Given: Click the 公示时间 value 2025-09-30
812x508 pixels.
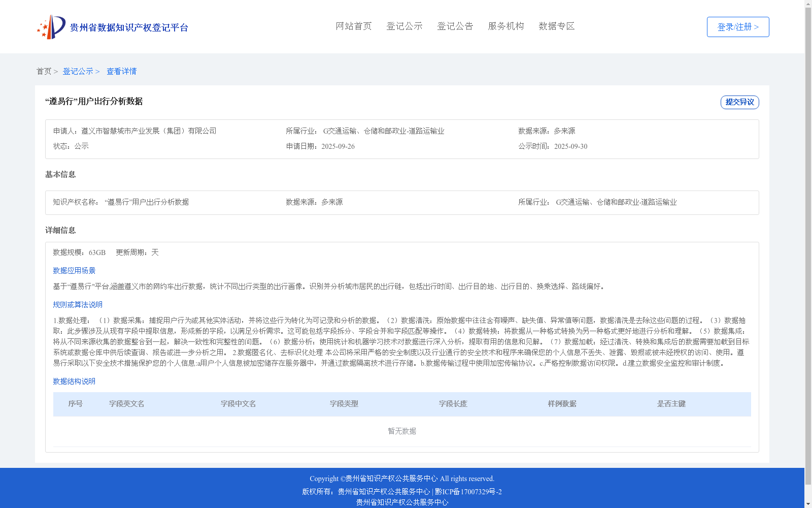Looking at the screenshot, I should [571, 146].
